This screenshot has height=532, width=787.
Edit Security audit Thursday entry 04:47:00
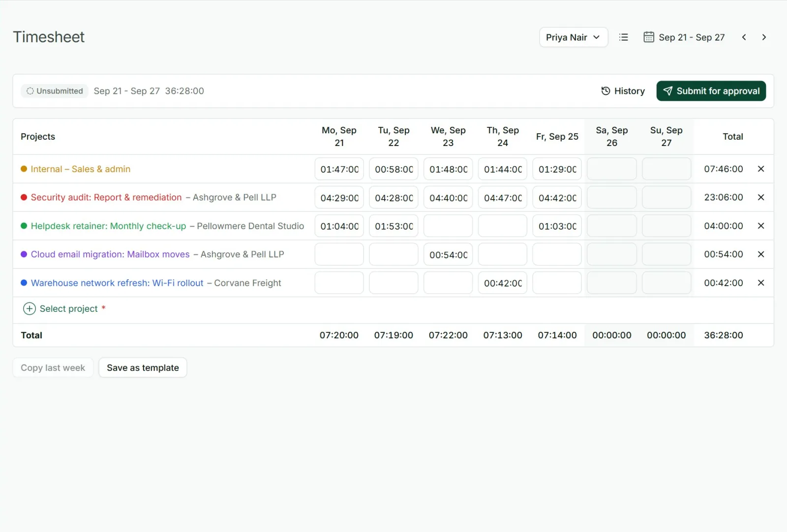(x=503, y=198)
